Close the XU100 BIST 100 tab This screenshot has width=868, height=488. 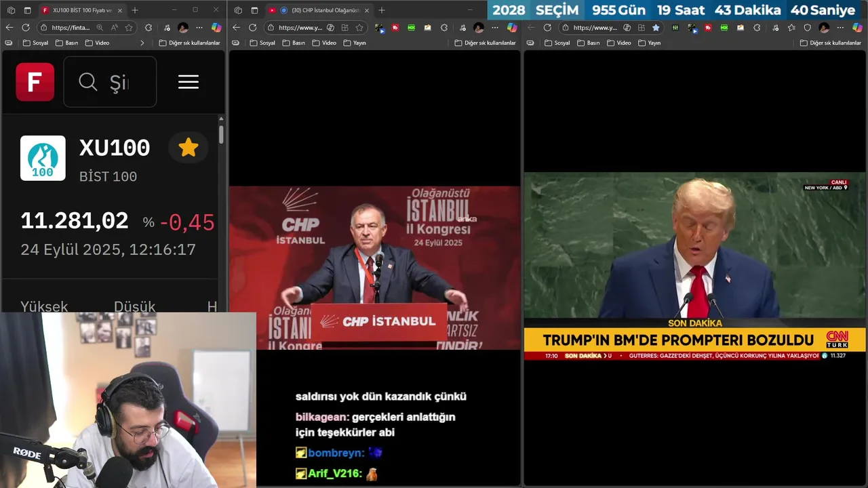(120, 10)
